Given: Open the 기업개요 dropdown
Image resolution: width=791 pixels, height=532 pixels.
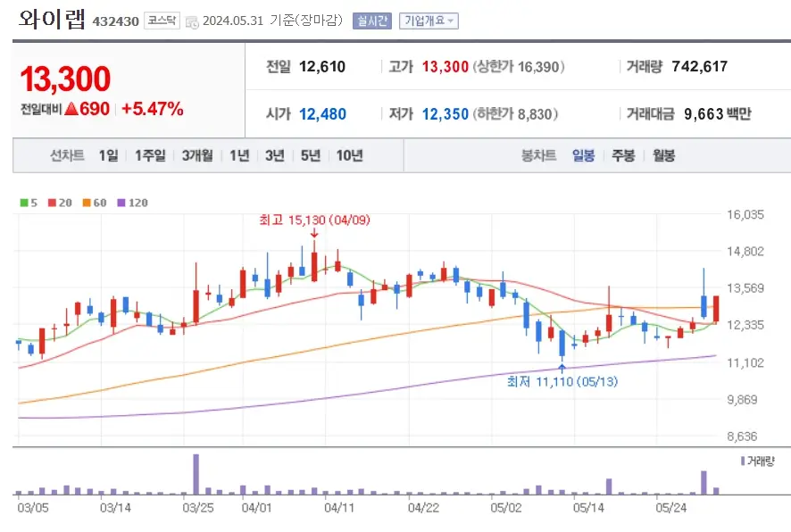Looking at the screenshot, I should click(x=429, y=21).
